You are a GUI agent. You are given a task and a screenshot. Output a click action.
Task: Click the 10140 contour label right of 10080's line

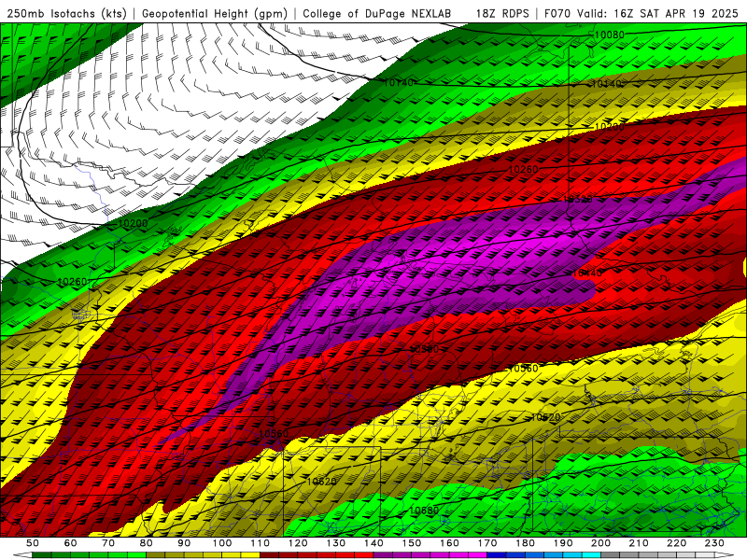click(606, 84)
